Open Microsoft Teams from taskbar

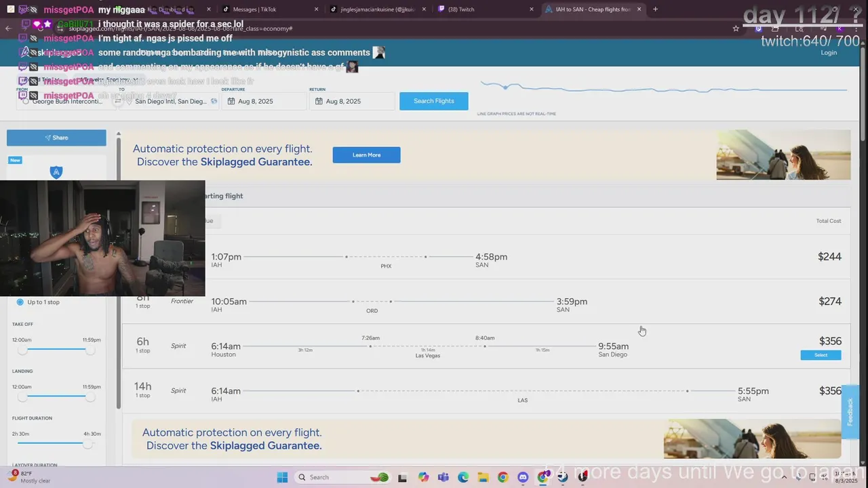(x=443, y=477)
